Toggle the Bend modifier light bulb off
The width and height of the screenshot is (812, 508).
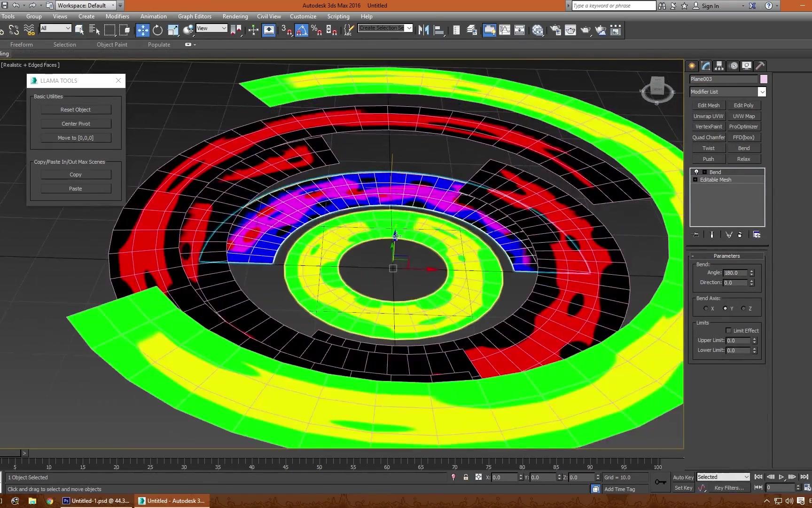pos(696,172)
